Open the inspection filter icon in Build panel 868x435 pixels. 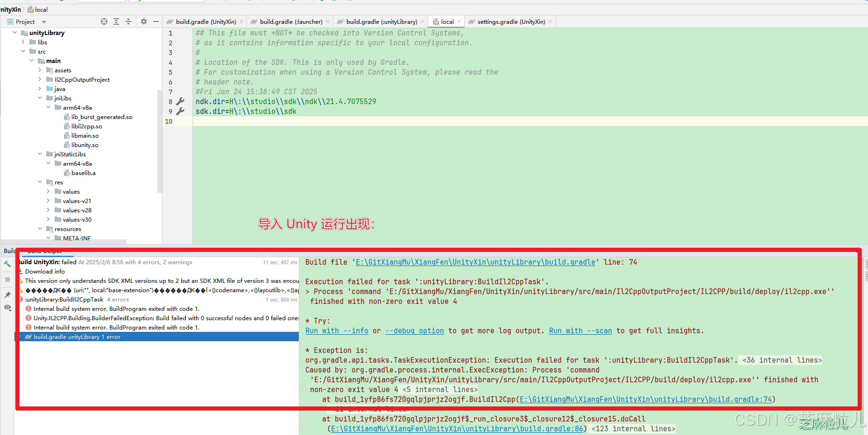pyautogui.click(x=7, y=308)
